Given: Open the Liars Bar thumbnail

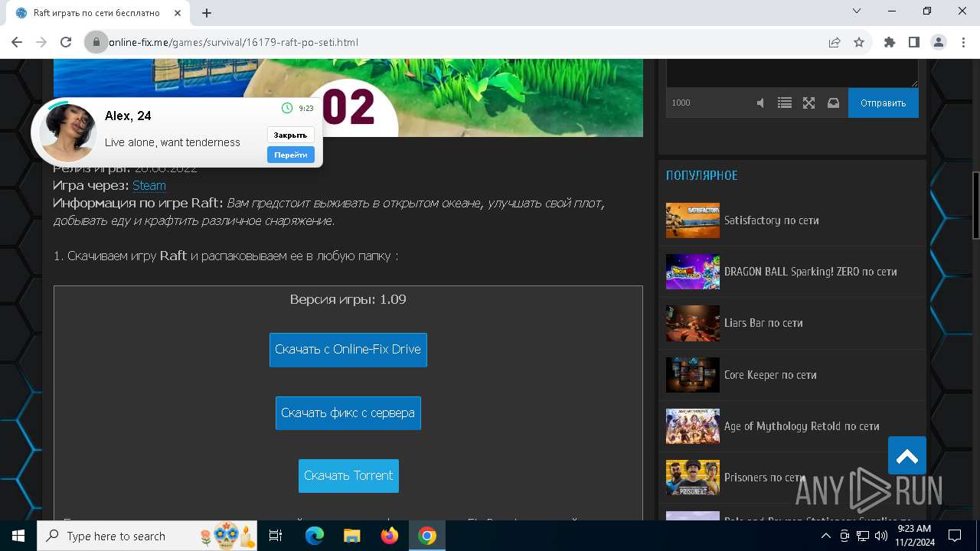Looking at the screenshot, I should pyautogui.click(x=693, y=323).
